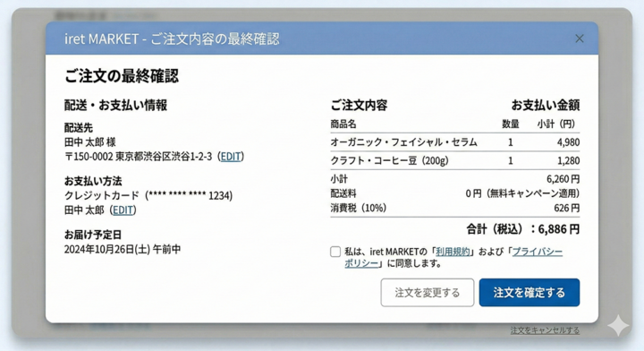Click 注文をキャンセルする link below dialog

pos(545,330)
